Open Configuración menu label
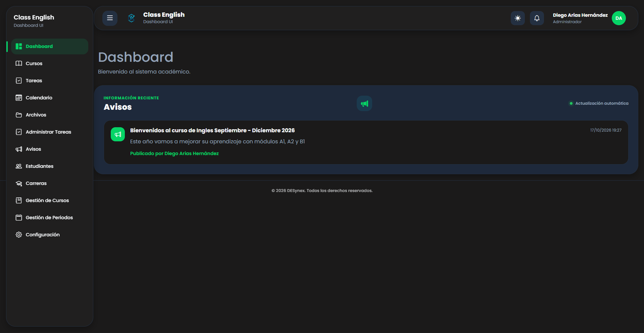644x333 pixels. tap(43, 235)
